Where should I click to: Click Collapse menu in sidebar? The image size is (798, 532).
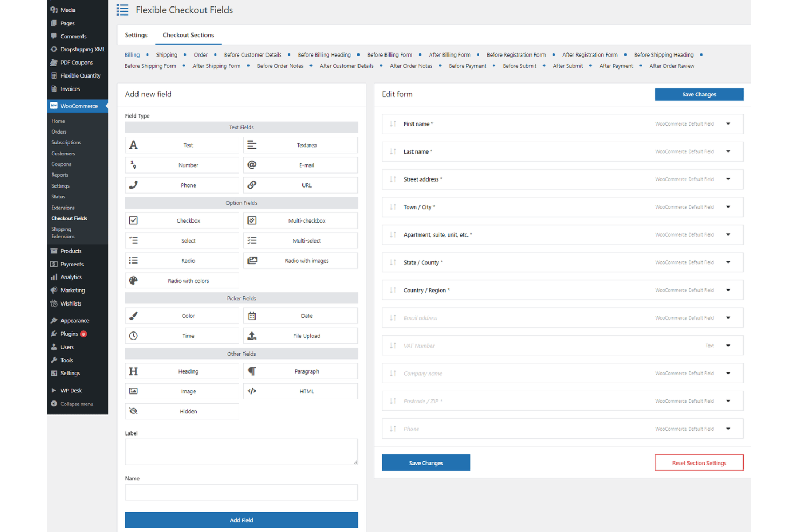(x=77, y=404)
